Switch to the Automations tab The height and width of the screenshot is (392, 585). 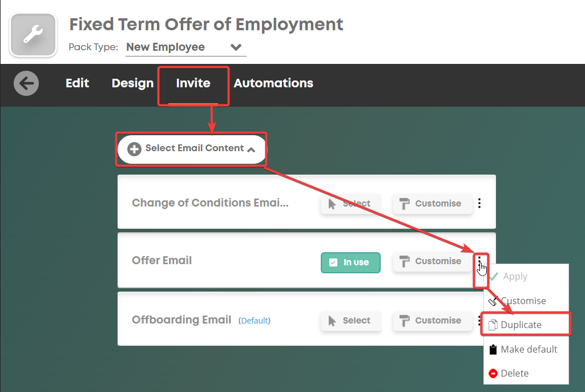tap(273, 83)
